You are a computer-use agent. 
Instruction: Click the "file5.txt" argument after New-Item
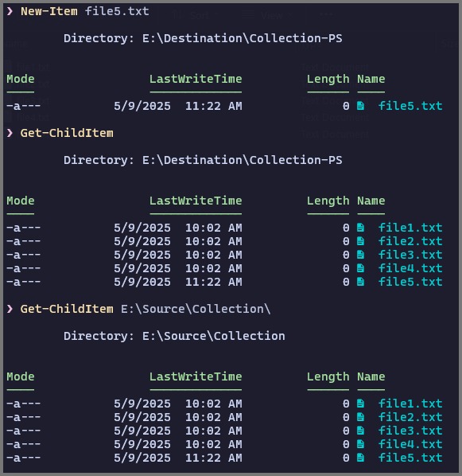(117, 11)
